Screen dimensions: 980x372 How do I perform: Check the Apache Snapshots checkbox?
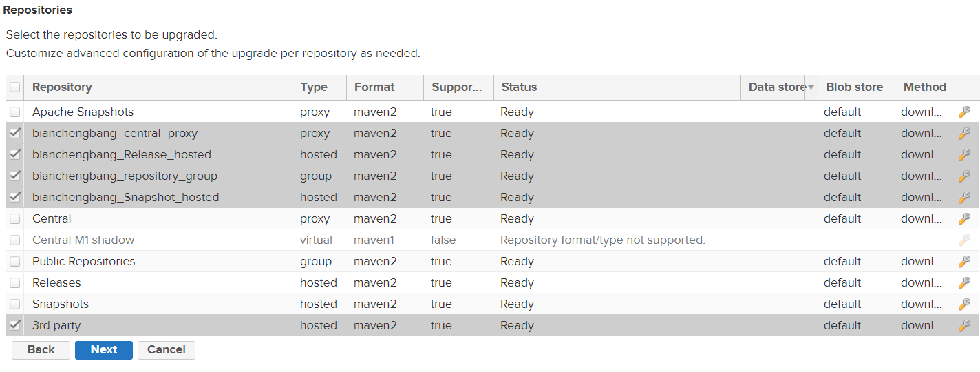click(14, 112)
